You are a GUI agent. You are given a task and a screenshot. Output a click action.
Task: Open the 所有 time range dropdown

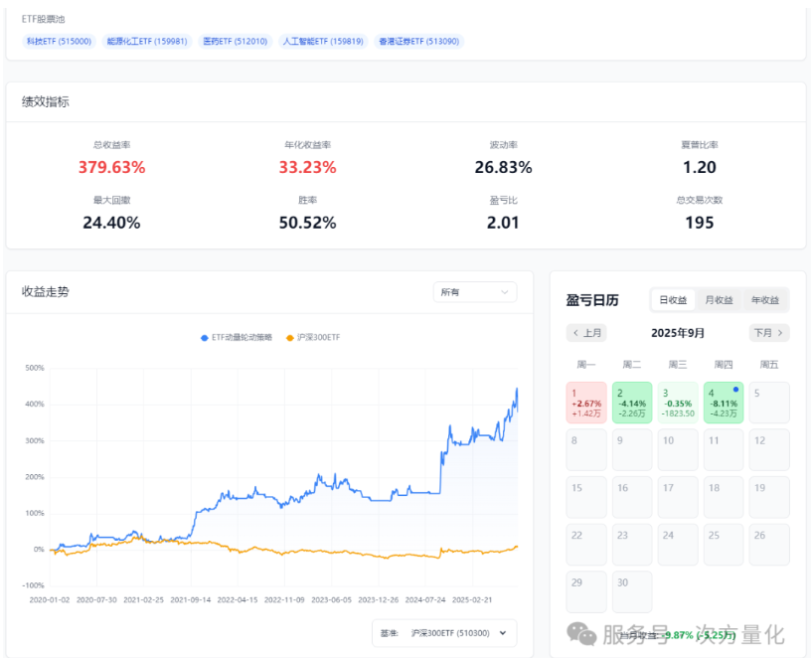pyautogui.click(x=474, y=292)
